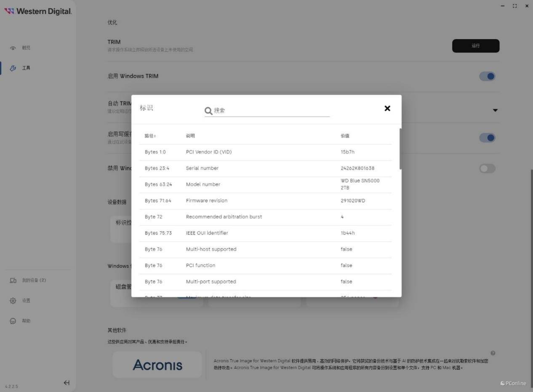Screen dimensions: 533x392
Task: Open the Acronis software card
Action: click(157, 365)
